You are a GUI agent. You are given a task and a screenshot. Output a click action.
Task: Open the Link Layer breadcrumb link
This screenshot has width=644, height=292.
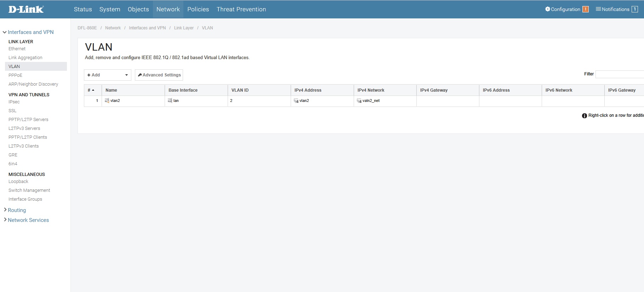[184, 28]
